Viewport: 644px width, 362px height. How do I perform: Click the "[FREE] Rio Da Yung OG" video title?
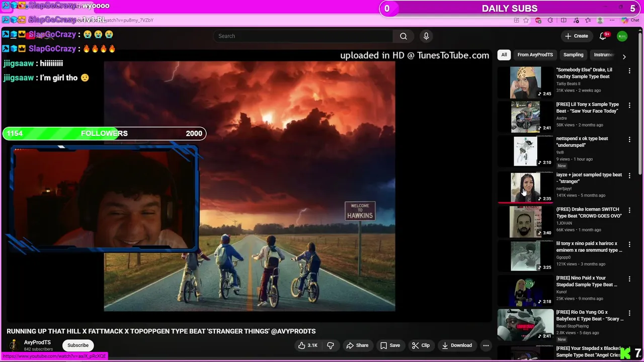point(590,315)
